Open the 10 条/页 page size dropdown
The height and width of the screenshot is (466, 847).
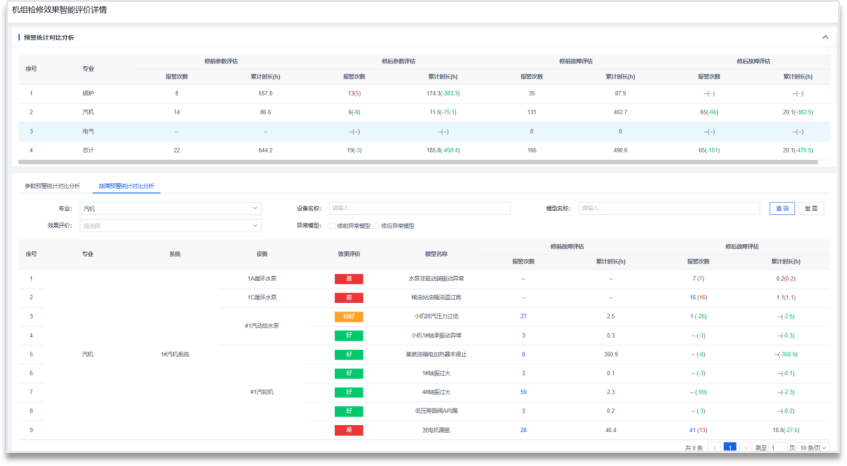pyautogui.click(x=812, y=448)
